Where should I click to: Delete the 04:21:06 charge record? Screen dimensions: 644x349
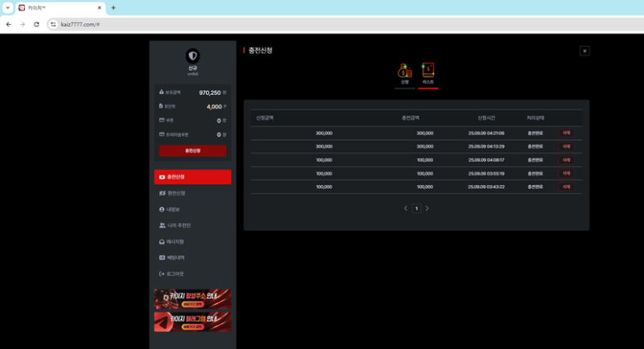point(566,133)
